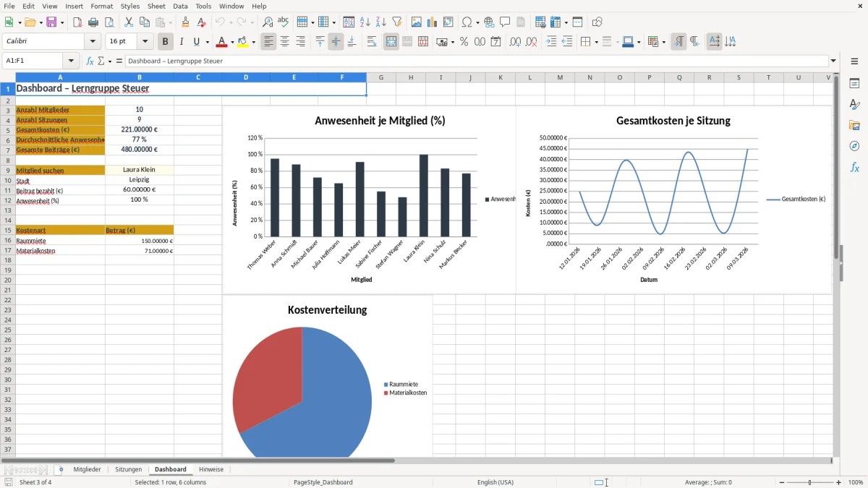Add a decimal place
The width and height of the screenshot is (868, 488).
coord(515,42)
